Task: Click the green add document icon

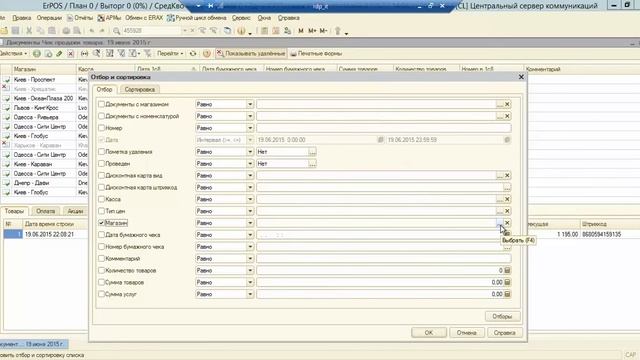Action: pos(37,53)
